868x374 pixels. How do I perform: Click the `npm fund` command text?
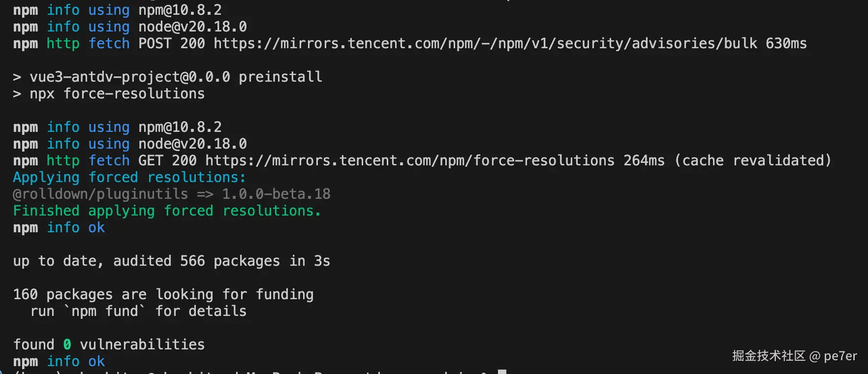[105, 311]
